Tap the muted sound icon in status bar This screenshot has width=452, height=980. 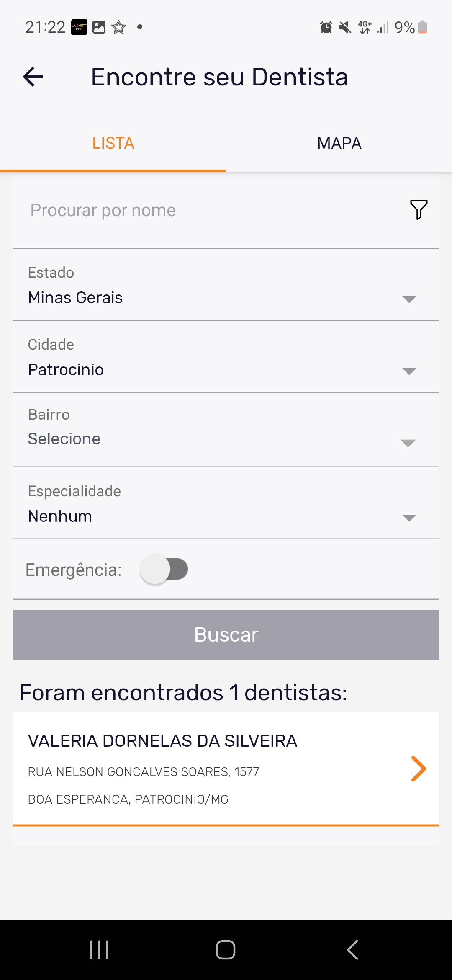coord(345,27)
